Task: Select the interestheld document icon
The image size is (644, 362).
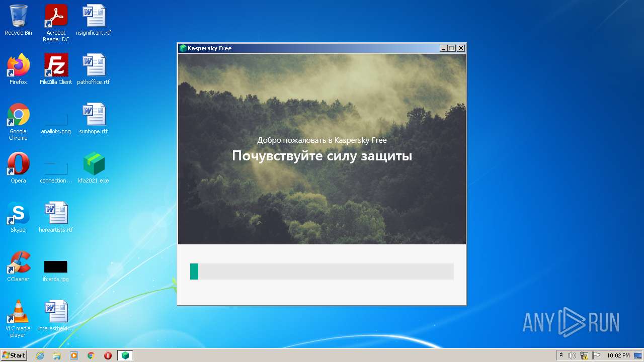Action: tap(56, 316)
